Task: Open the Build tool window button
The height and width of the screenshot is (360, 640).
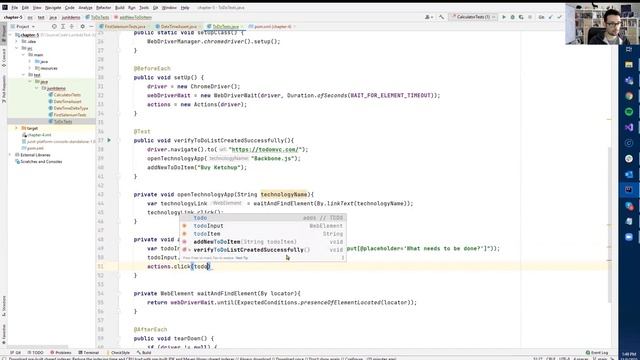Action: pos(144,353)
